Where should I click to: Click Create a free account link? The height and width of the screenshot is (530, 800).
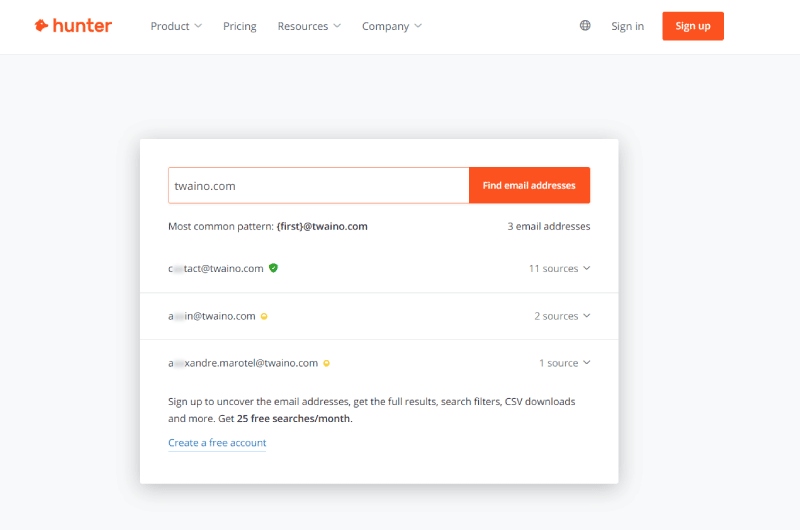click(x=217, y=443)
